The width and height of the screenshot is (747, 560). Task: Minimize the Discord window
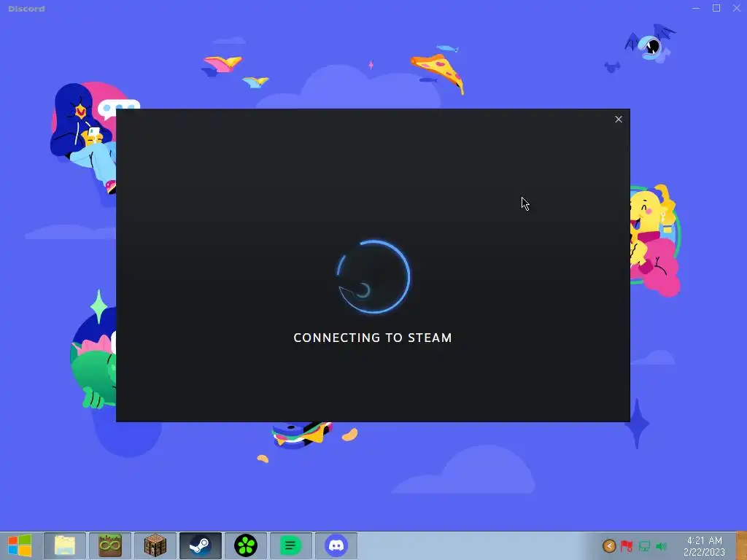click(x=696, y=8)
